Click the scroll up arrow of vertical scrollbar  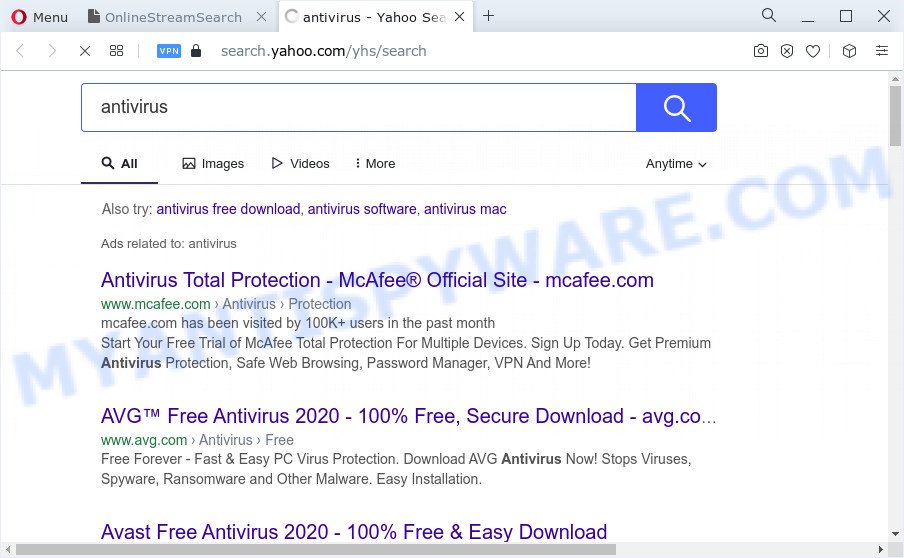(895, 79)
